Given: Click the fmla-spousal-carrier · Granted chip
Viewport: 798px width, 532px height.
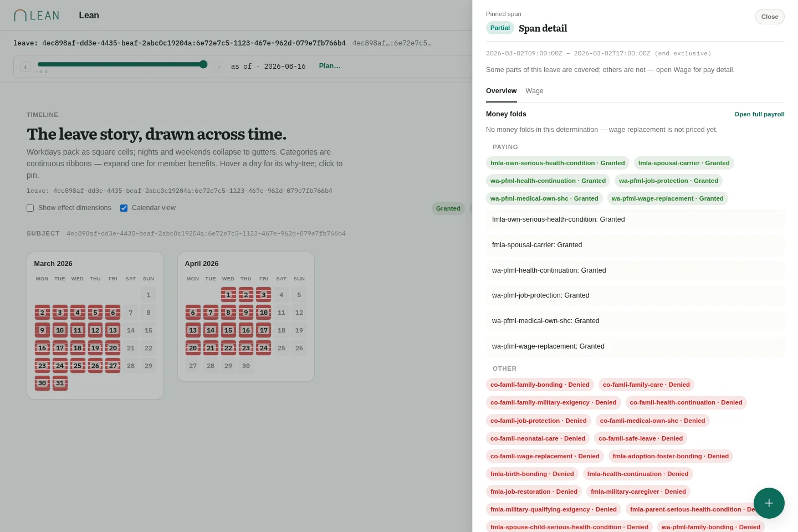Looking at the screenshot, I should pos(684,163).
